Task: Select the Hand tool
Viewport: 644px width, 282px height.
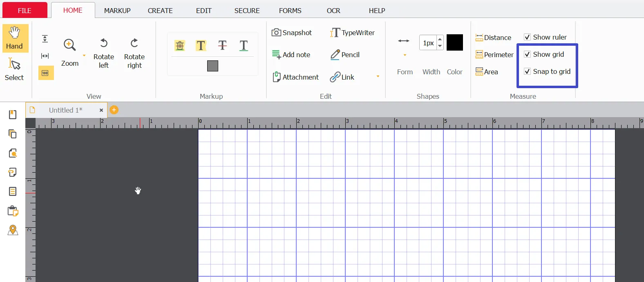Action: pyautogui.click(x=15, y=38)
